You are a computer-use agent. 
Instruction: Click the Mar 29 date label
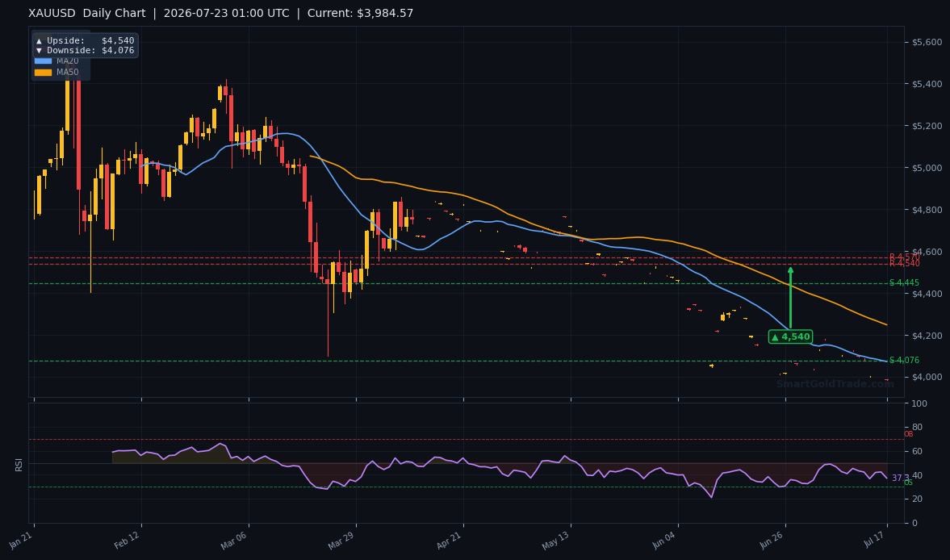341,540
